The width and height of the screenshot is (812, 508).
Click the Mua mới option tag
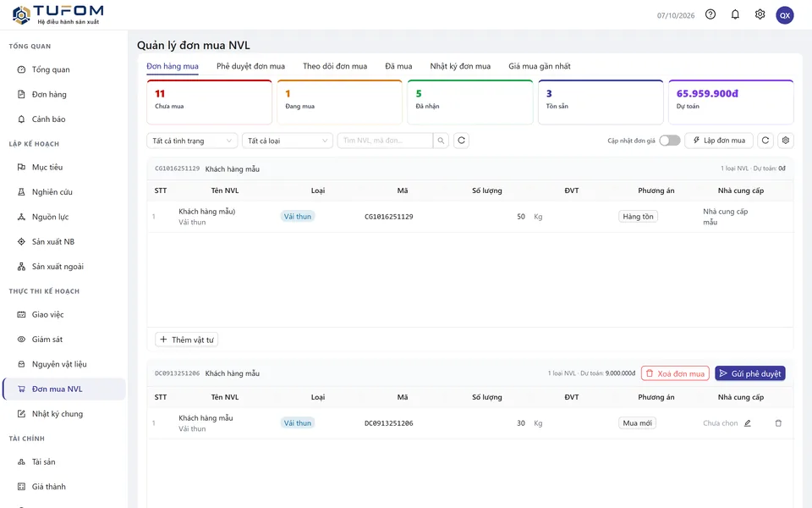tap(638, 423)
